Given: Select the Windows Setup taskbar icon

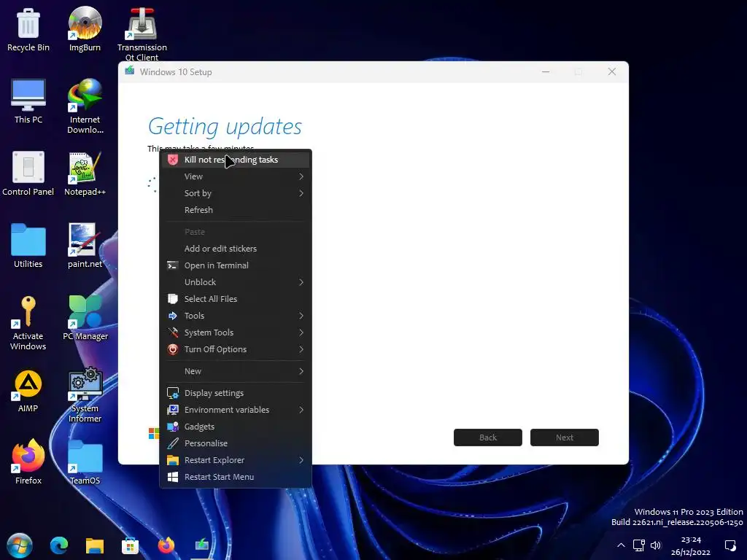Looking at the screenshot, I should click(x=202, y=544).
